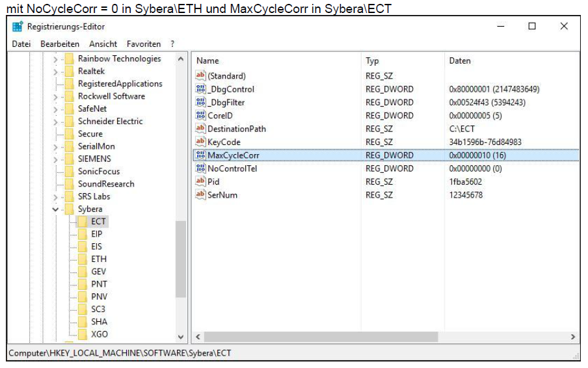Click the horizontal scrollbar right arrow
The height and width of the screenshot is (368, 588).
click(x=573, y=337)
